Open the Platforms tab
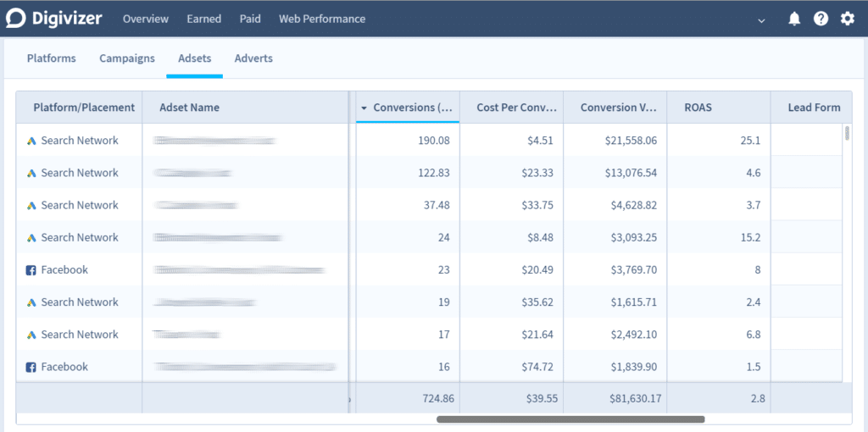 pos(51,58)
